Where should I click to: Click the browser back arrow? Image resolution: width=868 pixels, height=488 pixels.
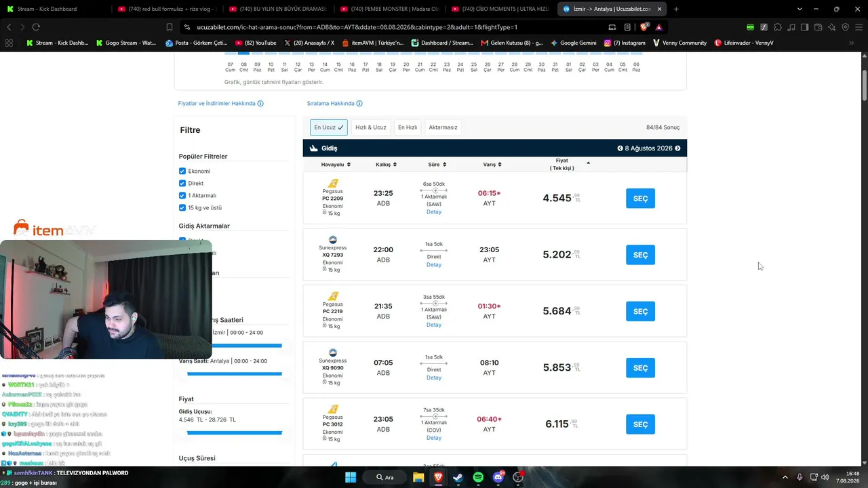click(9, 27)
